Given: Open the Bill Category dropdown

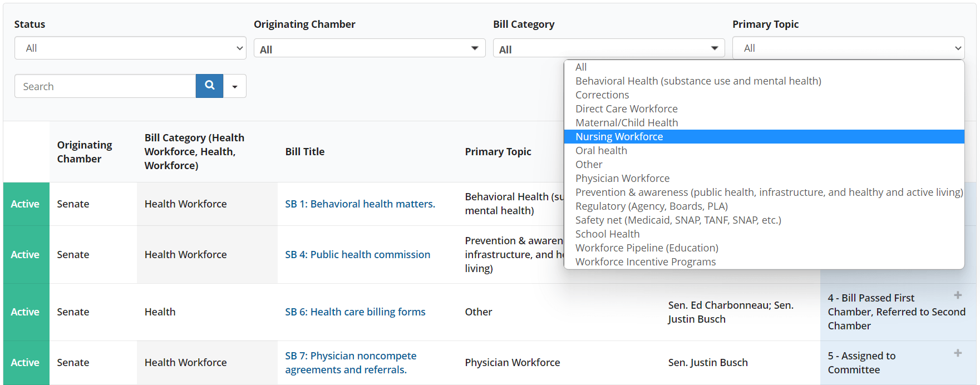Looking at the screenshot, I should (x=608, y=49).
